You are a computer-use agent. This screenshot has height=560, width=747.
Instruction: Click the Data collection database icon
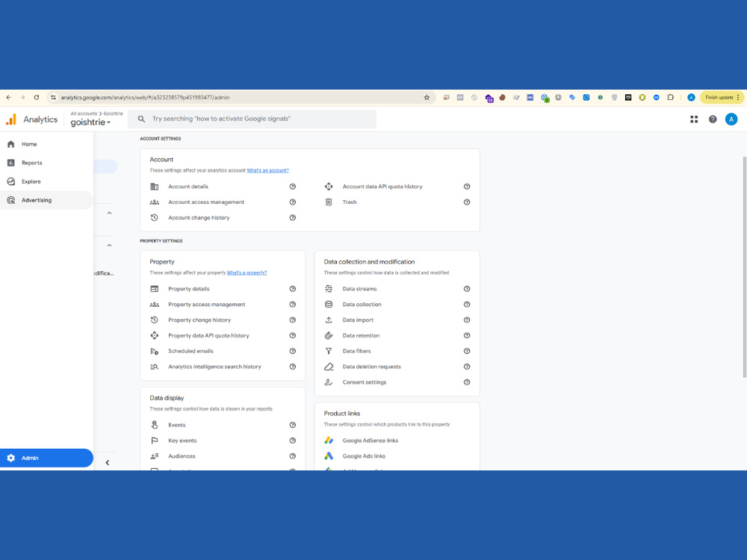(329, 305)
